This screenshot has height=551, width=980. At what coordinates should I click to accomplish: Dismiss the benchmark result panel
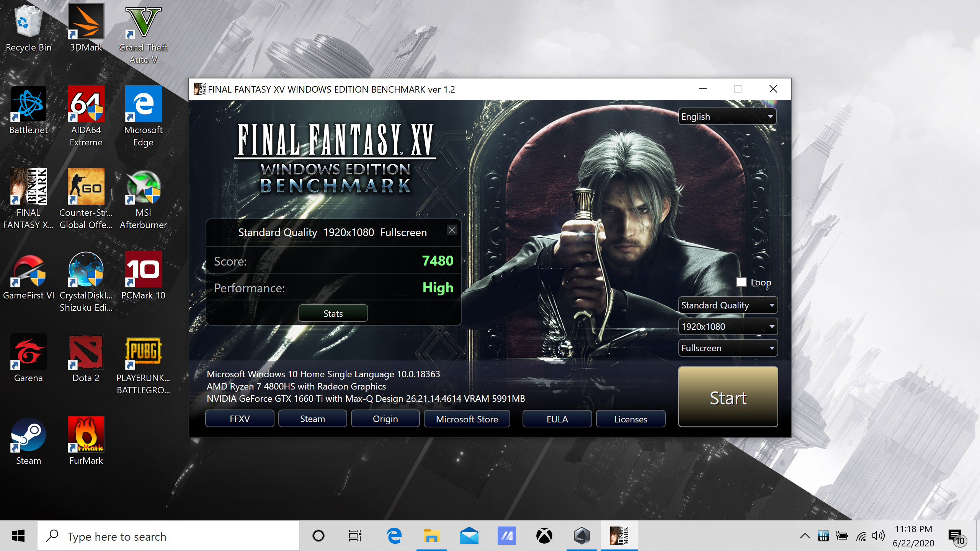(x=452, y=230)
